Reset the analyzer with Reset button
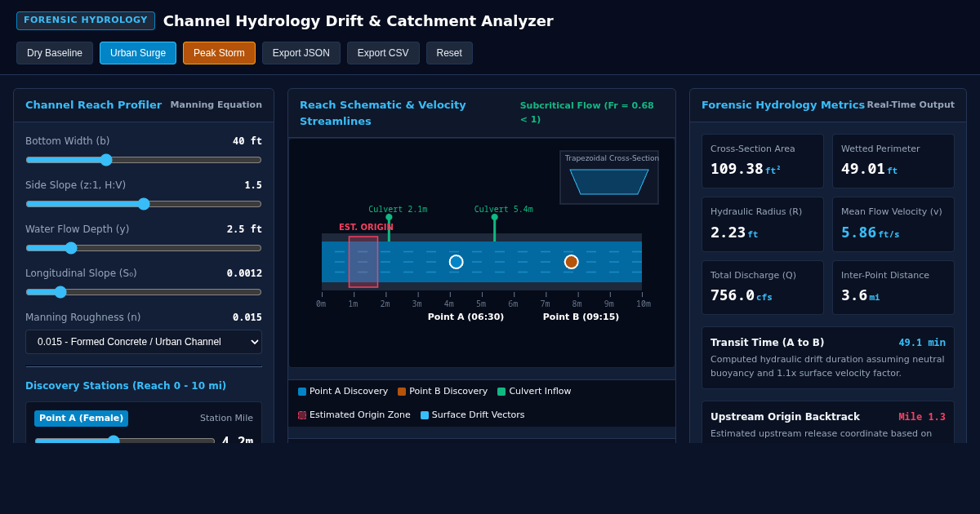The height and width of the screenshot is (514, 980). (449, 53)
